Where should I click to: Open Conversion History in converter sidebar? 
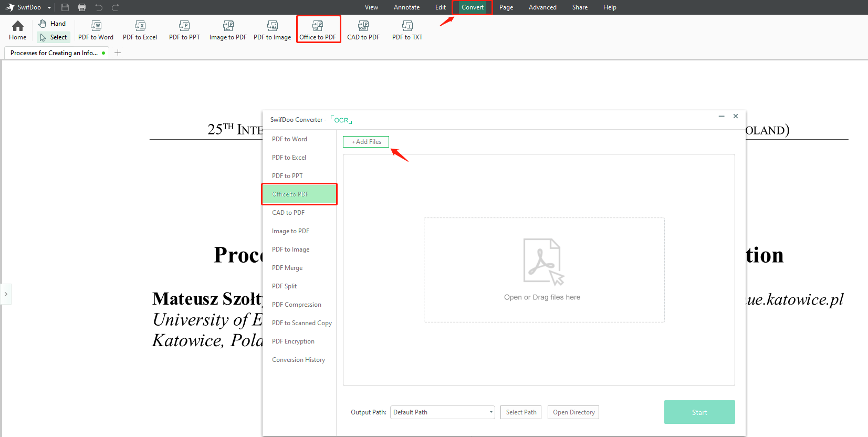pos(299,360)
